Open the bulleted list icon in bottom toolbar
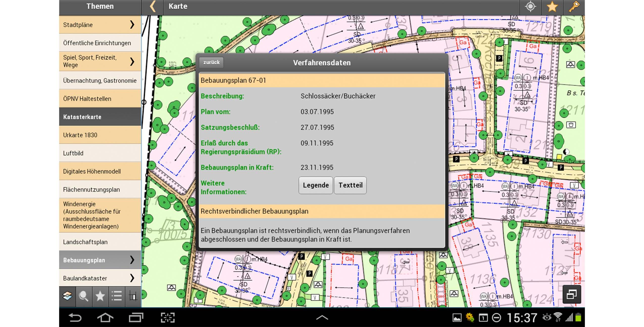 click(117, 296)
